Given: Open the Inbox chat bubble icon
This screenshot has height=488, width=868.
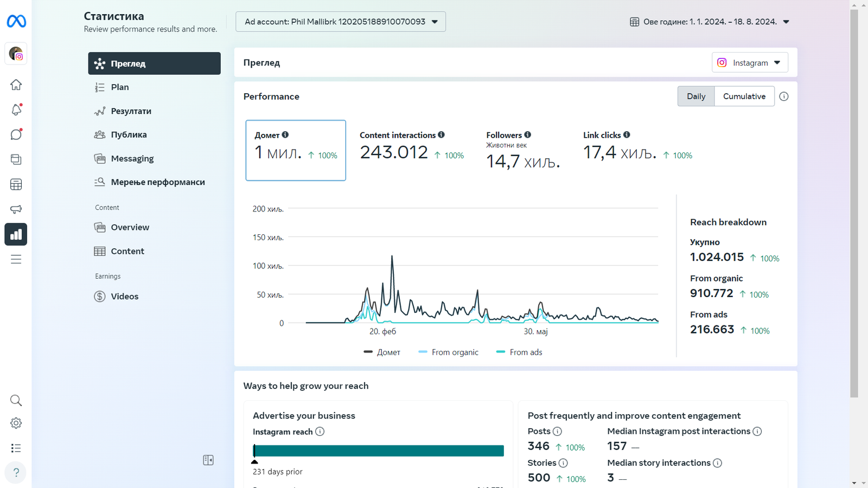Looking at the screenshot, I should tap(16, 134).
